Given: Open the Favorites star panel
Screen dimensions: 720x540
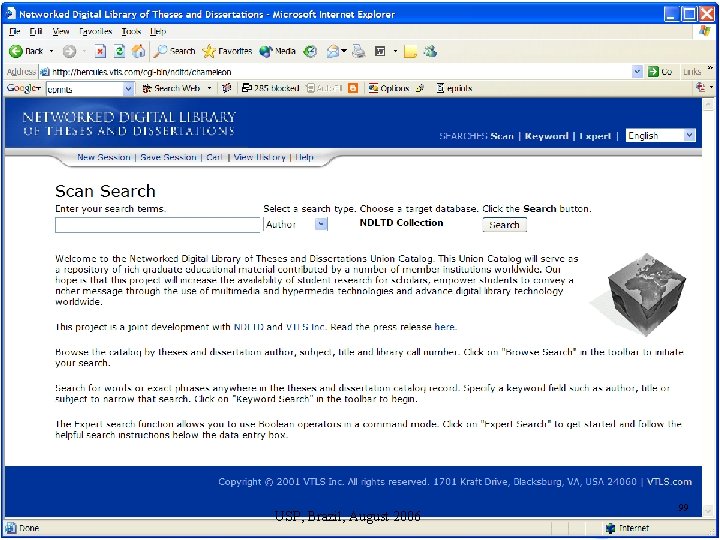Looking at the screenshot, I should click(x=227, y=51).
